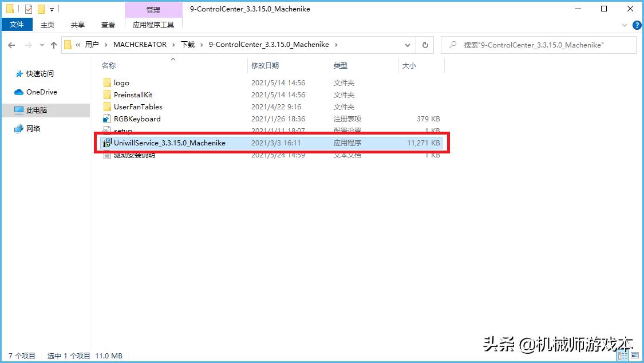Click the ribbon display chevron near Help
This screenshot has width=644, height=363.
click(625, 25)
